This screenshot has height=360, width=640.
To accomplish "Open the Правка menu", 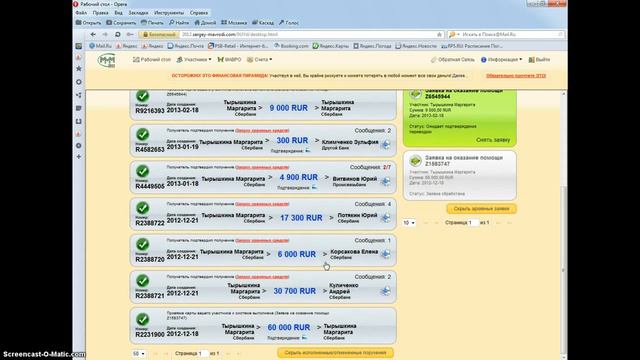I will pyautogui.click(x=100, y=13).
